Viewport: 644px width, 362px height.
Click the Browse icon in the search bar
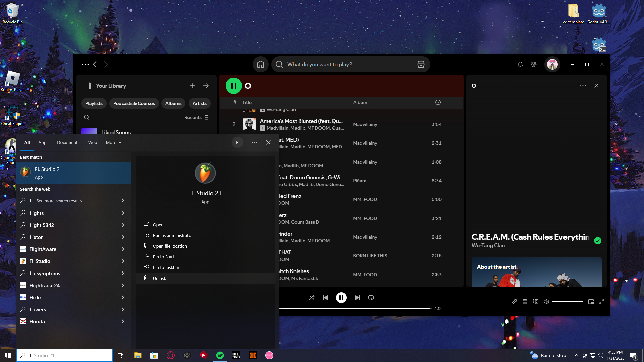(x=421, y=64)
